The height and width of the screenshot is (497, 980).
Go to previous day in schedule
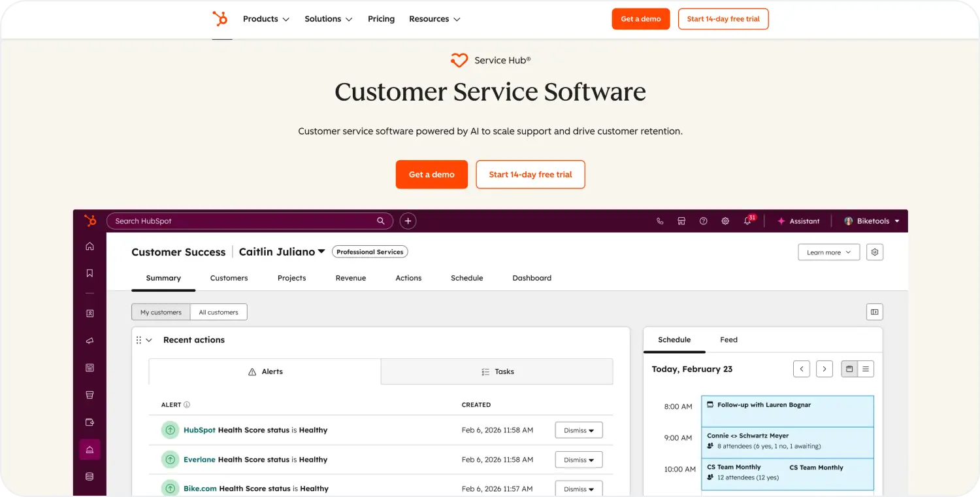click(802, 369)
